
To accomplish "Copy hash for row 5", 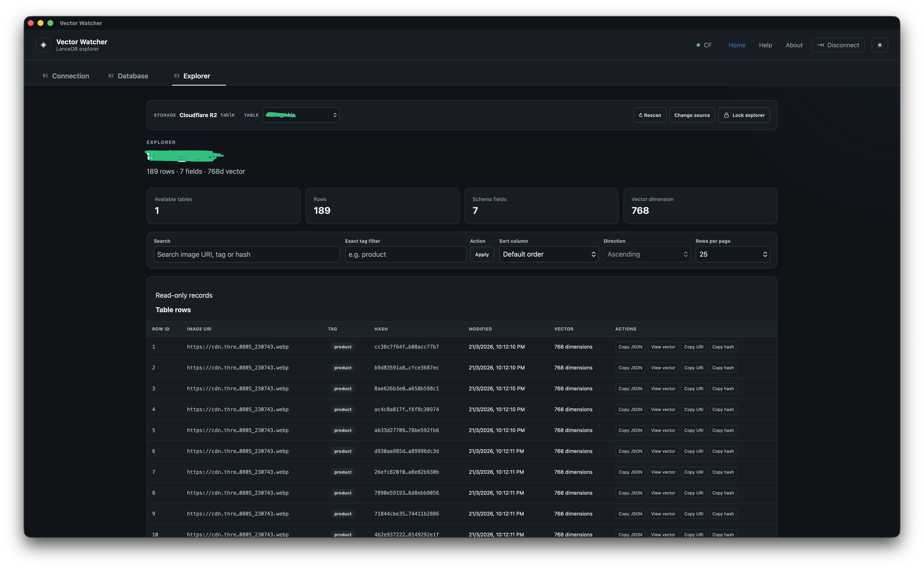I will pos(723,431).
